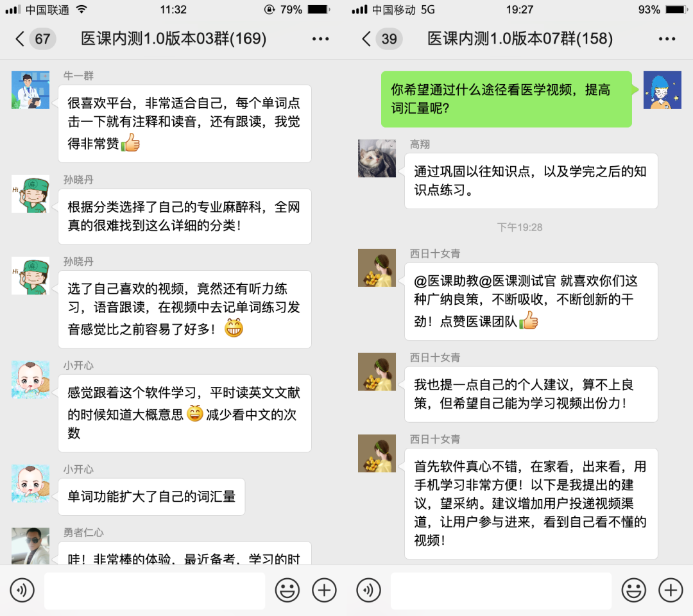Tap 西日十女青's message mentioning @医课助教
The width and height of the screenshot is (693, 616).
[x=531, y=302]
